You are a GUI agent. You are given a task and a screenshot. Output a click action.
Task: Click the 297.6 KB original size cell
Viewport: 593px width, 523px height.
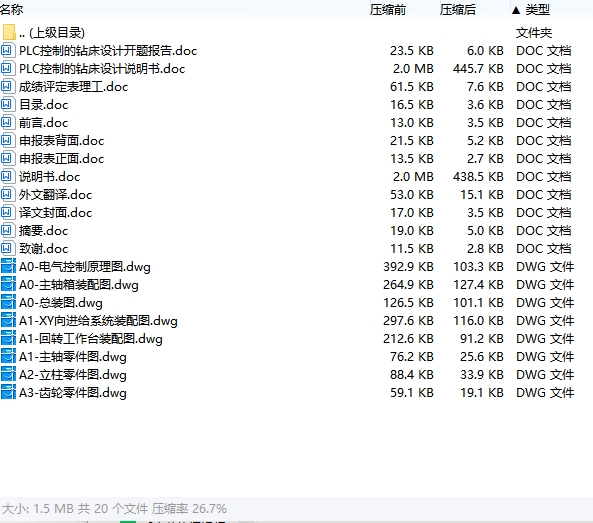coord(408,321)
